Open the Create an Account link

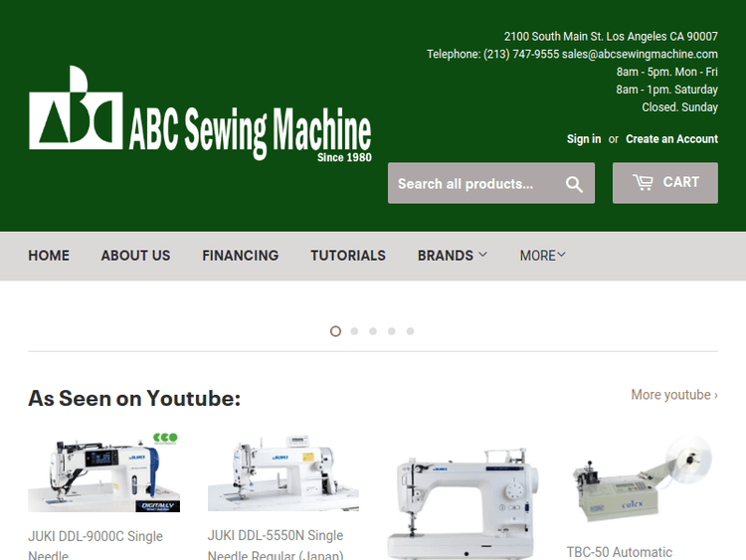[x=671, y=139]
